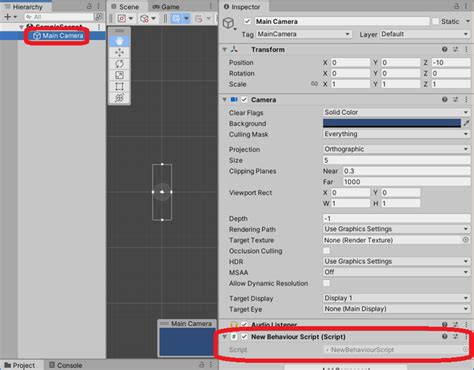
Task: Click the Scale constrain proportions link icon
Action: 314,84
